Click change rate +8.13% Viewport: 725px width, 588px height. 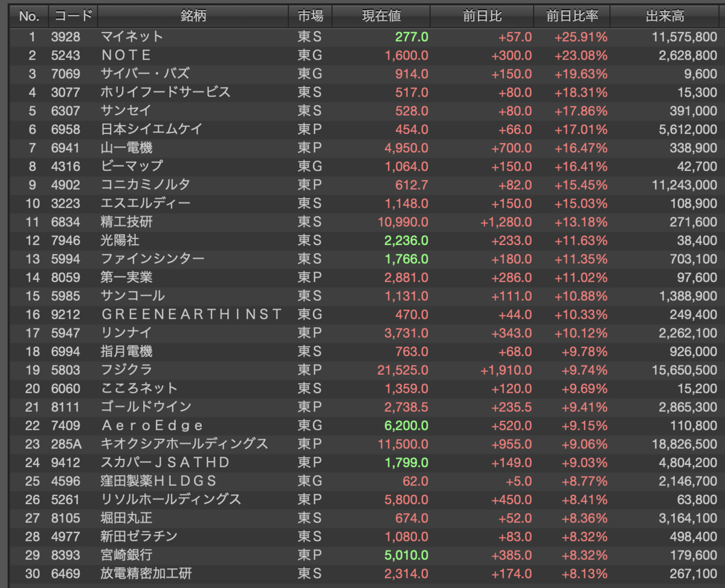[584, 574]
